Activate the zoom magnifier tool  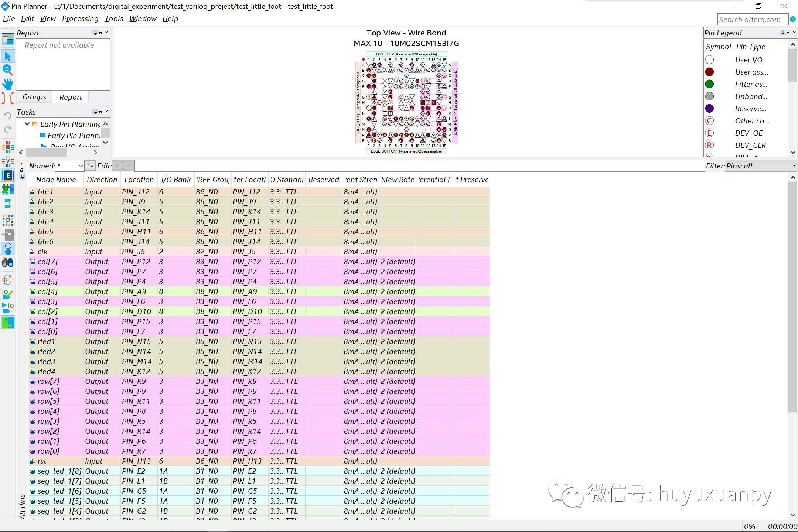point(8,69)
